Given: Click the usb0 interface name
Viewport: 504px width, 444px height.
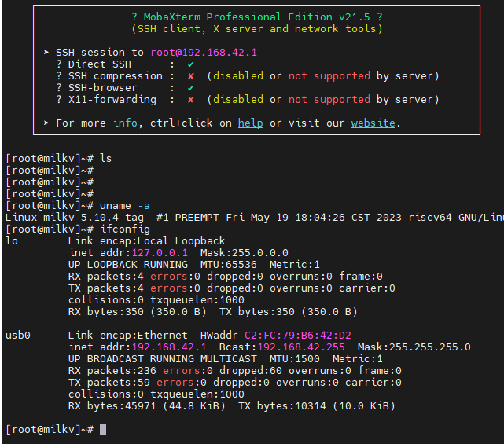Looking at the screenshot, I should [x=17, y=336].
